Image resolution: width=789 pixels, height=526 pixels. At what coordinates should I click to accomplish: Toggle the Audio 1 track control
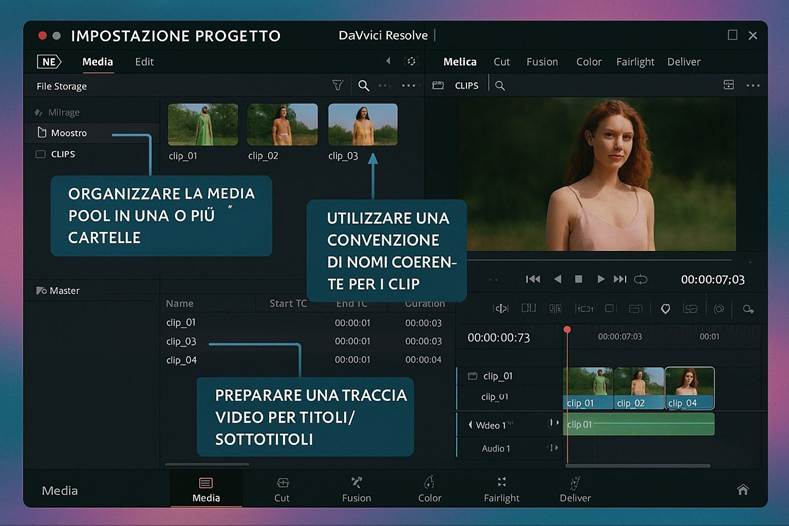coord(554,447)
